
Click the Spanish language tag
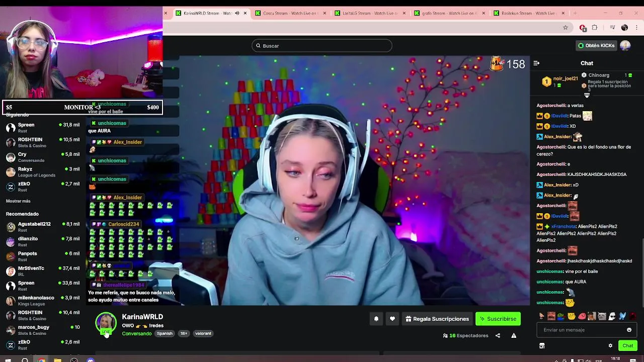[165, 334]
